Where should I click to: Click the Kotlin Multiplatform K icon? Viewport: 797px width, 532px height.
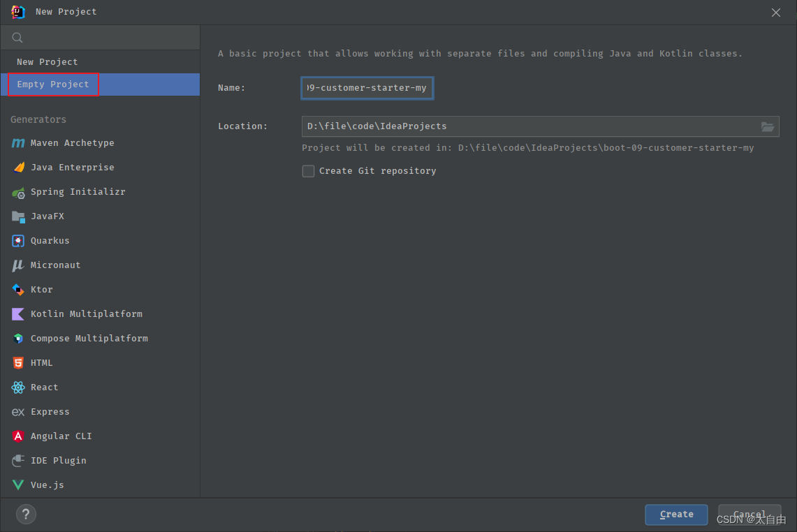pyautogui.click(x=17, y=314)
